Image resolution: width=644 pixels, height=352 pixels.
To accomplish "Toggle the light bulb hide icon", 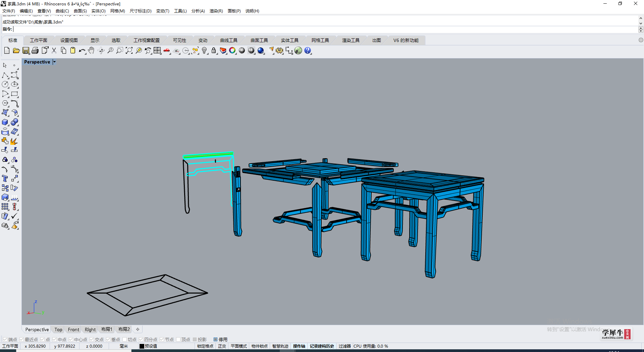I will (x=204, y=51).
